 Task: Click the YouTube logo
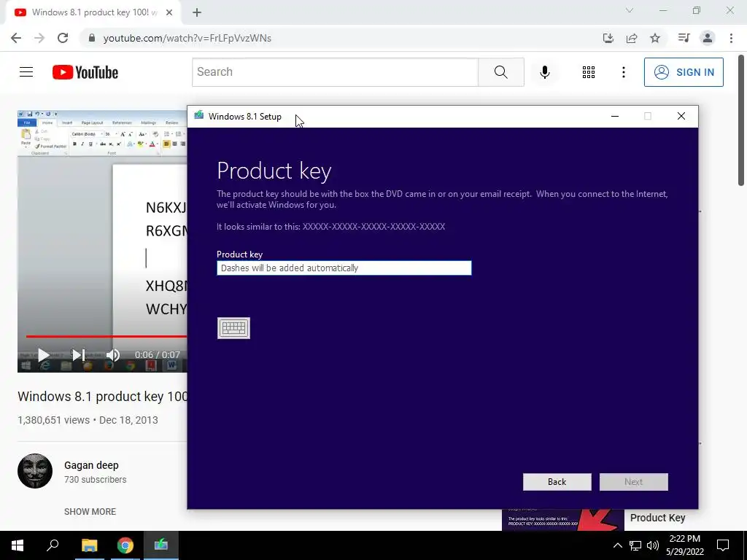[x=85, y=72]
